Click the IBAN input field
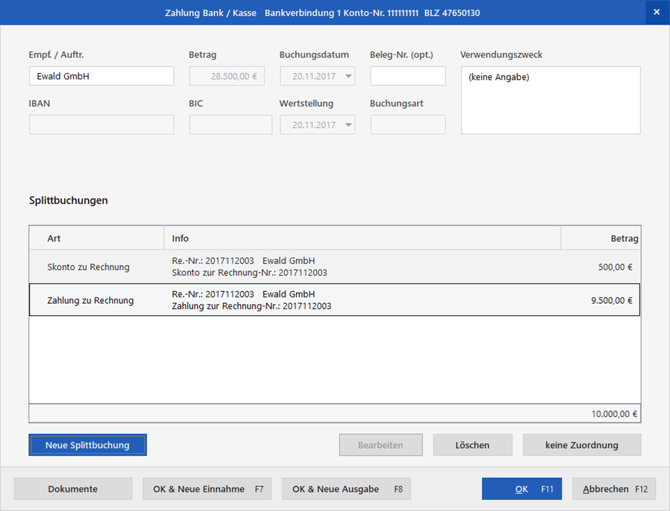This screenshot has height=511, width=670. tap(101, 125)
